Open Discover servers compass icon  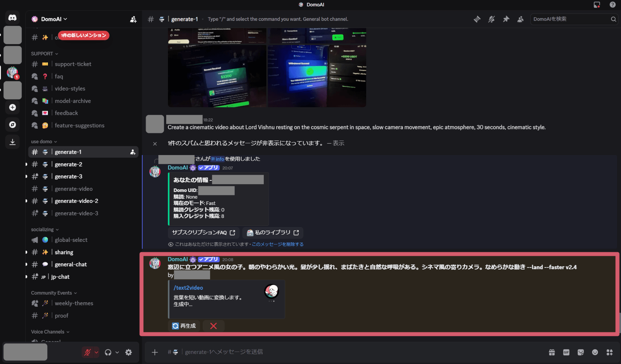(x=12, y=124)
